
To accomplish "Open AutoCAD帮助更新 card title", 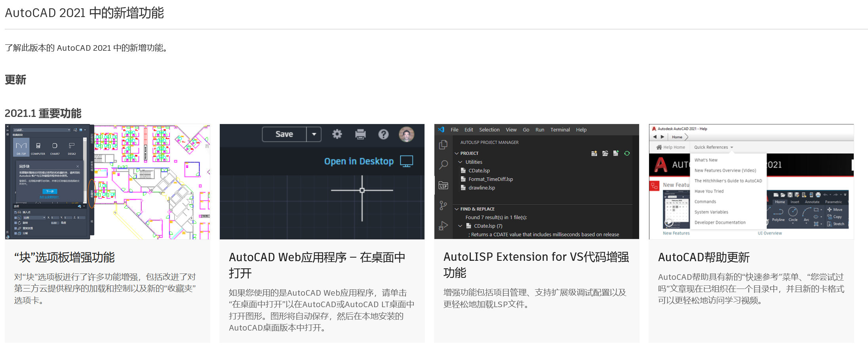I will pyautogui.click(x=704, y=257).
